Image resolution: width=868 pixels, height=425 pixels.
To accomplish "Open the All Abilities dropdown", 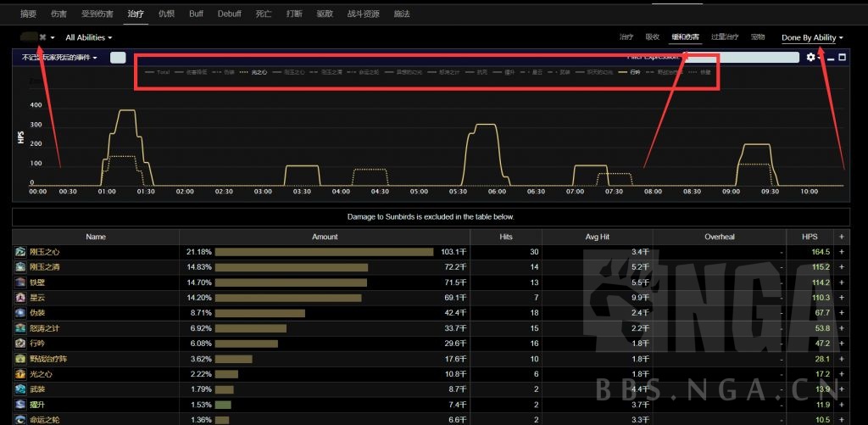I will coord(89,38).
